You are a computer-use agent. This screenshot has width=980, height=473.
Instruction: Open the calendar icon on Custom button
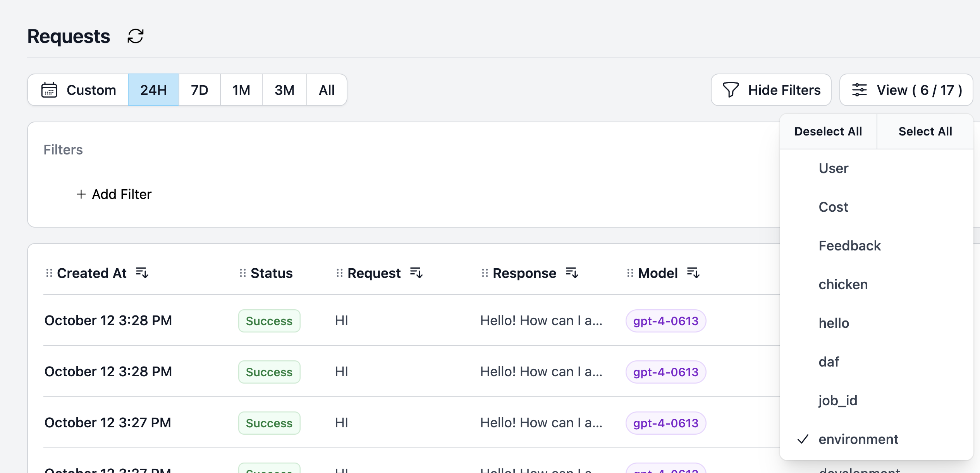point(50,90)
